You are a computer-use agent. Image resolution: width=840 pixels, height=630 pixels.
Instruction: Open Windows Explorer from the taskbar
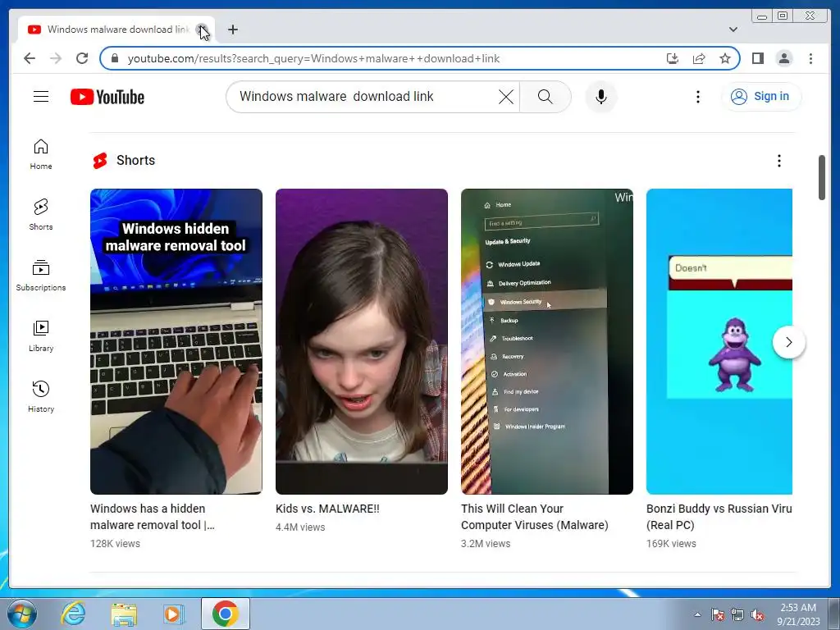click(x=124, y=614)
